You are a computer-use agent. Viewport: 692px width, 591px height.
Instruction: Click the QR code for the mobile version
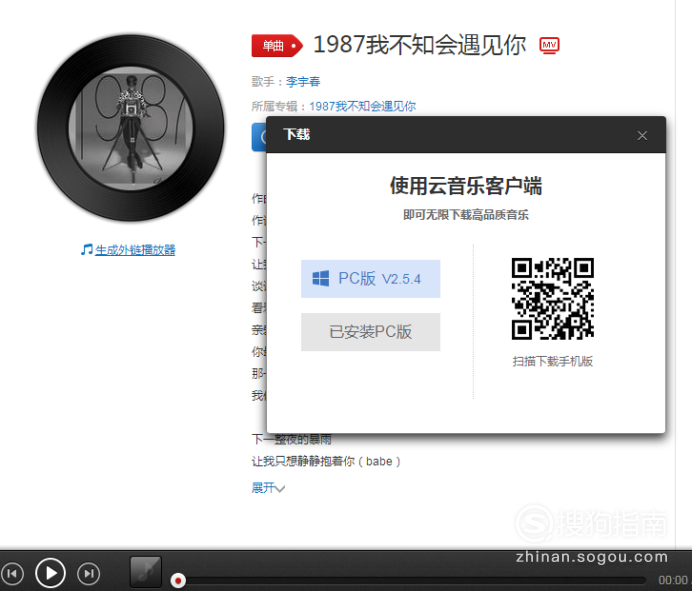[x=553, y=299]
